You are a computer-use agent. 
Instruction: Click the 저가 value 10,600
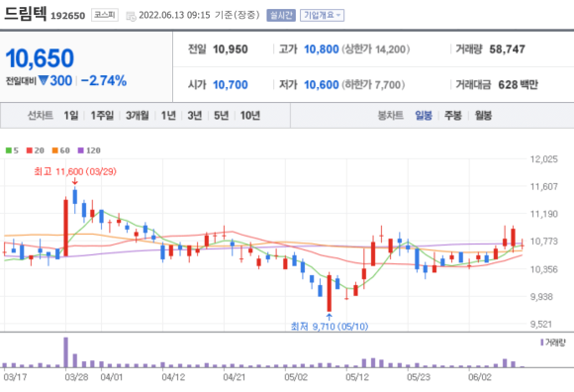pyautogui.click(x=322, y=85)
